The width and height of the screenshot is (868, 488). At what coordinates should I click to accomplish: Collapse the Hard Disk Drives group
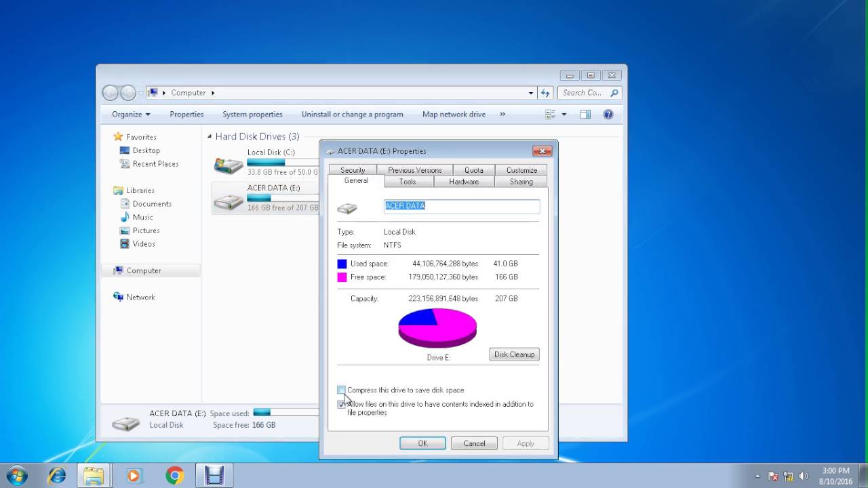pyautogui.click(x=210, y=136)
